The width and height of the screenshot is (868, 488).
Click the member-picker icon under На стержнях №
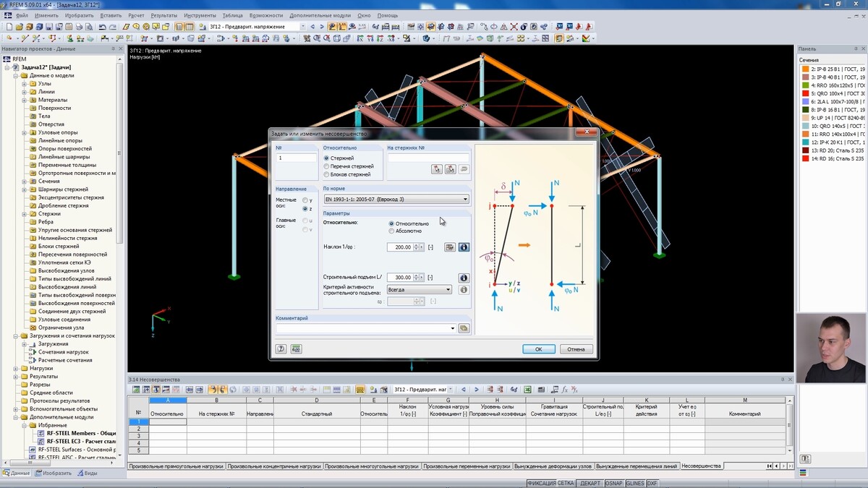[x=437, y=169]
